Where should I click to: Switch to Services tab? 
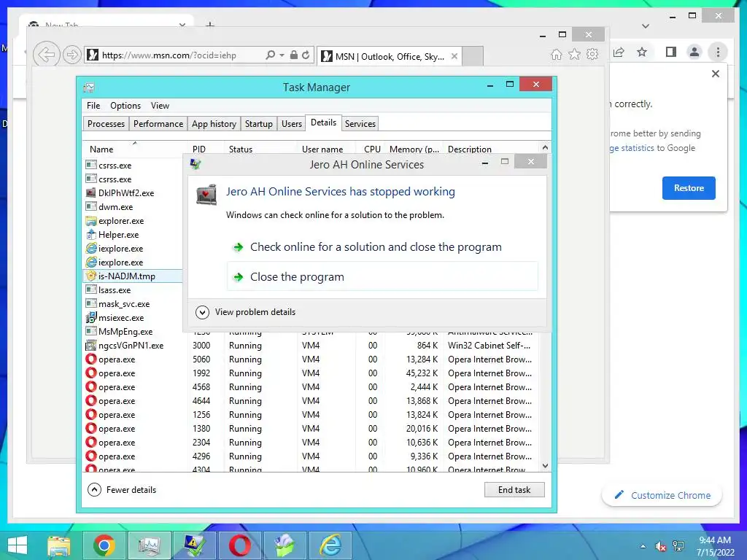coord(360,124)
